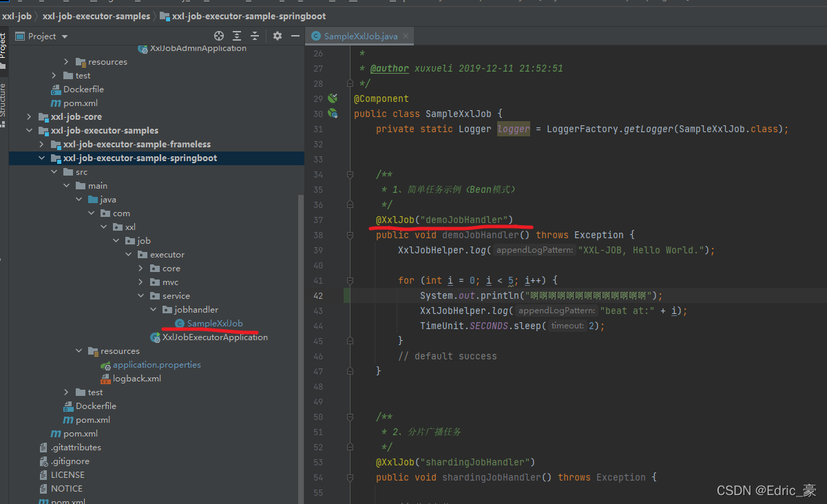Click xxl-job-executor-samples in breadcrumb bar
The height and width of the screenshot is (504, 827).
click(96, 15)
